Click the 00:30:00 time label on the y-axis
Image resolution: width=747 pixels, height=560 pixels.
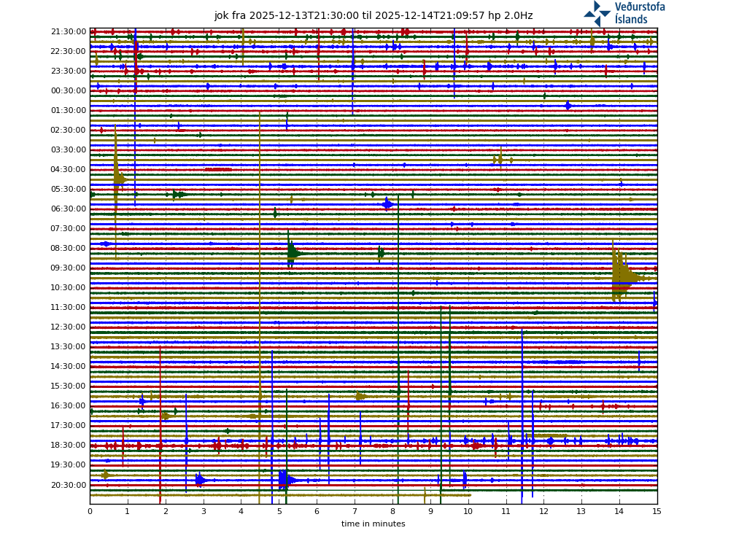(69, 91)
